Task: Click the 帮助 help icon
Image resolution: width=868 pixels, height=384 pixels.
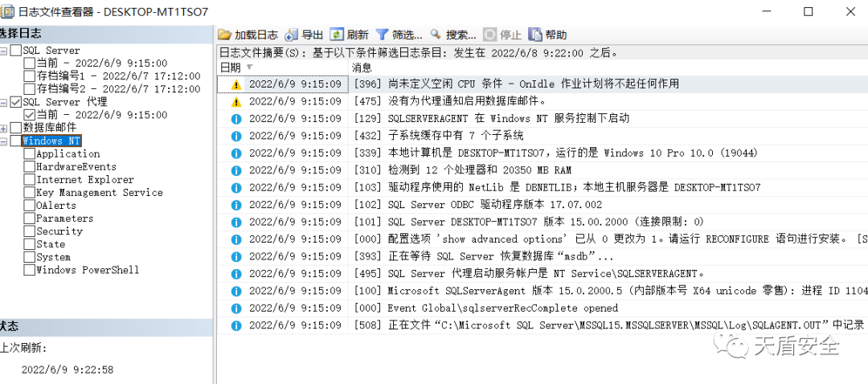Action: click(x=535, y=35)
